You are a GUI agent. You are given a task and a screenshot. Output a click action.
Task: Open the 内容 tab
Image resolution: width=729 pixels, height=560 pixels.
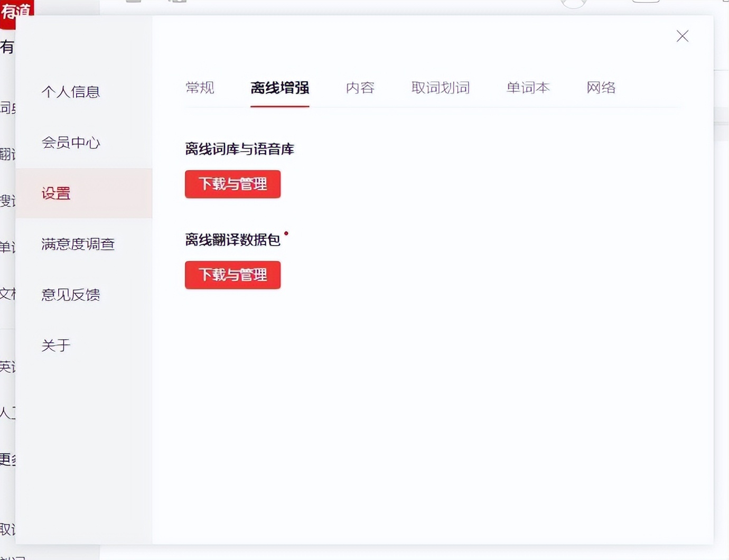[x=360, y=88]
